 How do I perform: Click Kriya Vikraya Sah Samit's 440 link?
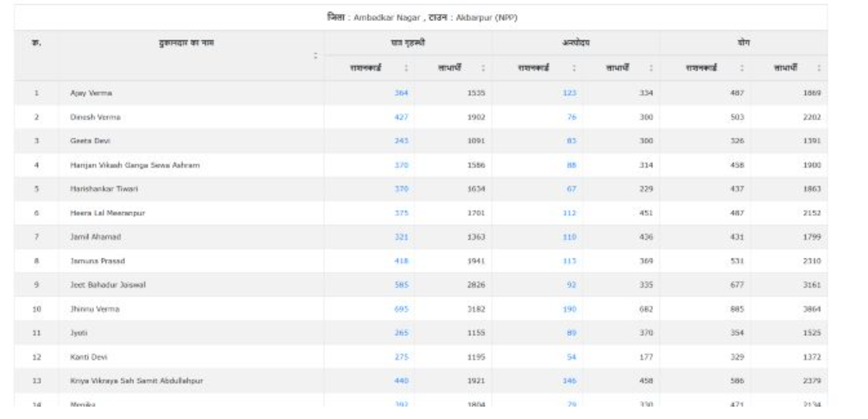coord(401,382)
